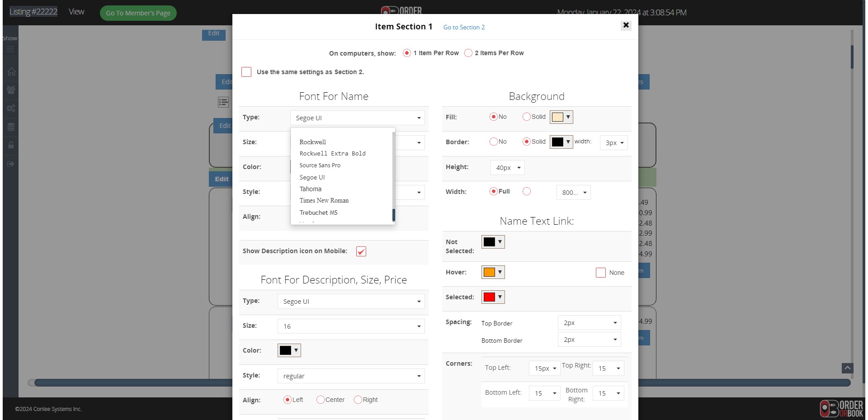Choose Rockwell from the font list
Image resolution: width=868 pixels, height=420 pixels.
pos(313,142)
